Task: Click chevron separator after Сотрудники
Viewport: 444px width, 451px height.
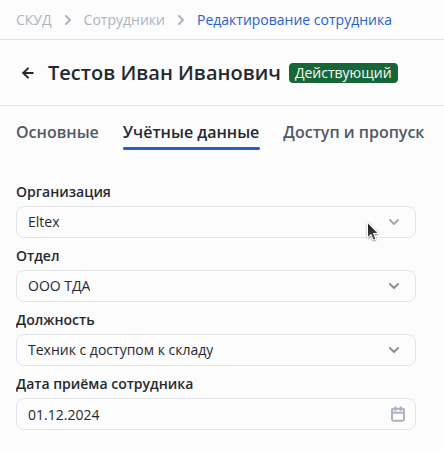Action: pos(181,20)
